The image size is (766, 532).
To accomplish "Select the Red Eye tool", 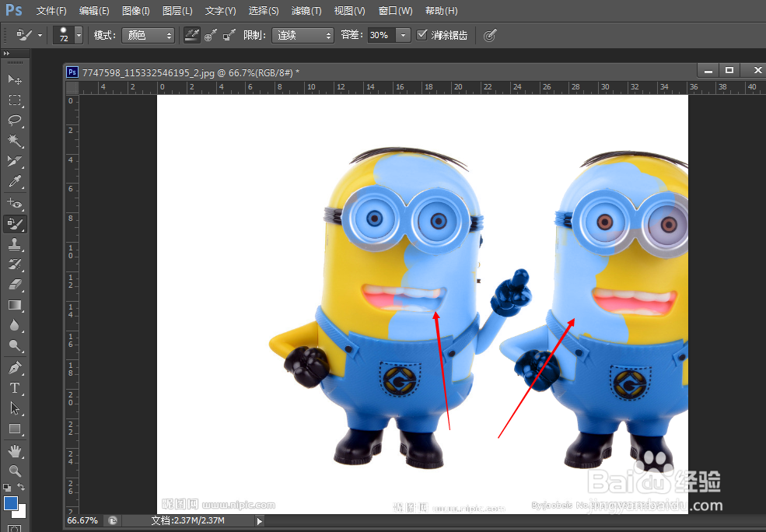I will click(15, 203).
